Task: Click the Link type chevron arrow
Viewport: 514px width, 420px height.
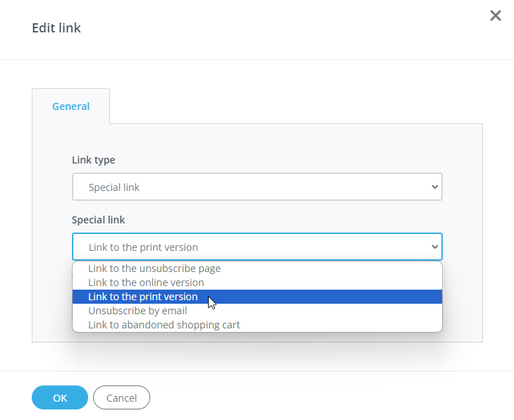Action: [x=434, y=187]
